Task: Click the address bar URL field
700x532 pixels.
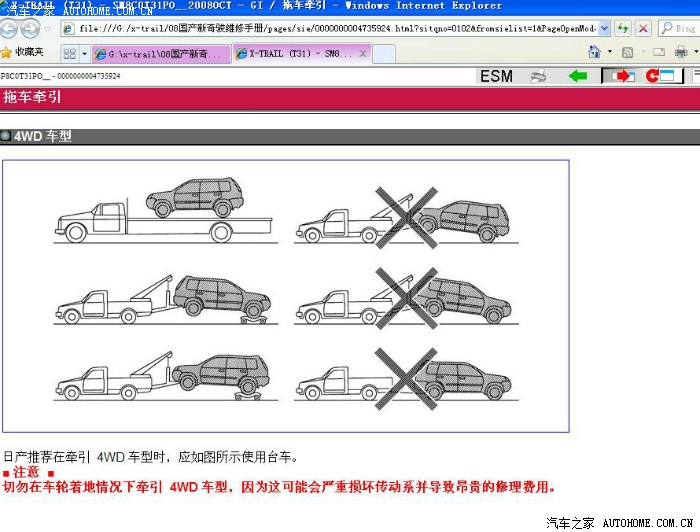Action: 330,29
